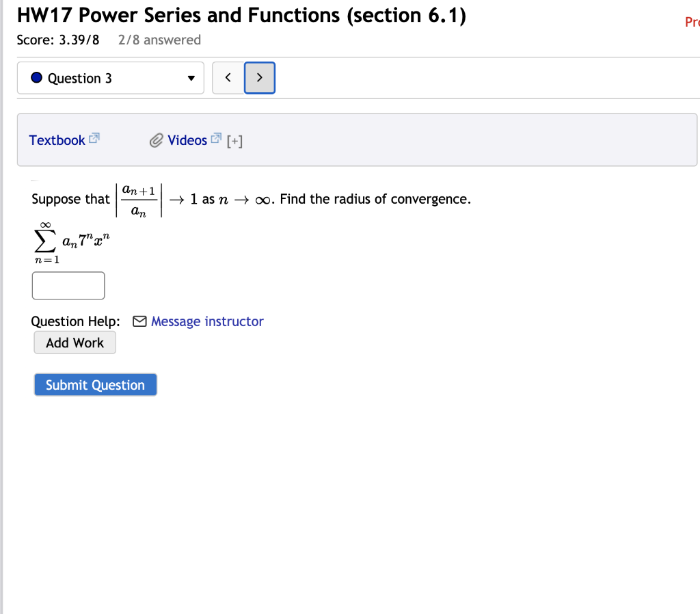
Task: Click the Add Work button
Action: coord(75,342)
